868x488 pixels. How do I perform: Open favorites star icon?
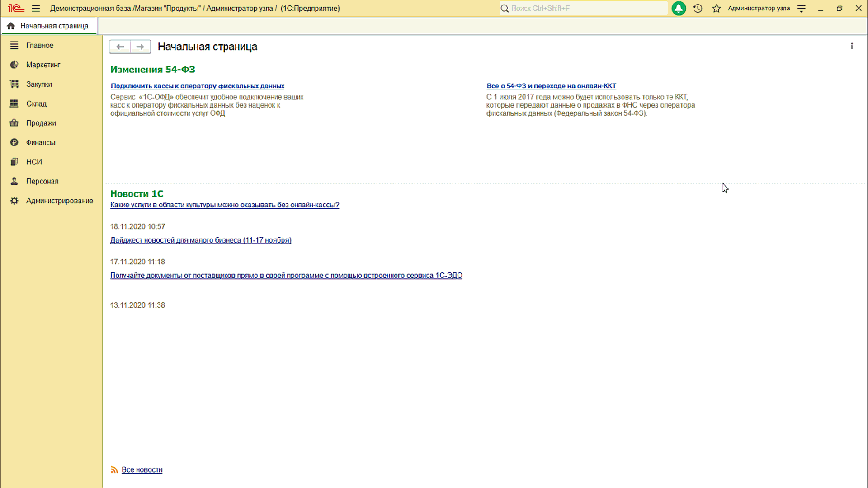(717, 8)
